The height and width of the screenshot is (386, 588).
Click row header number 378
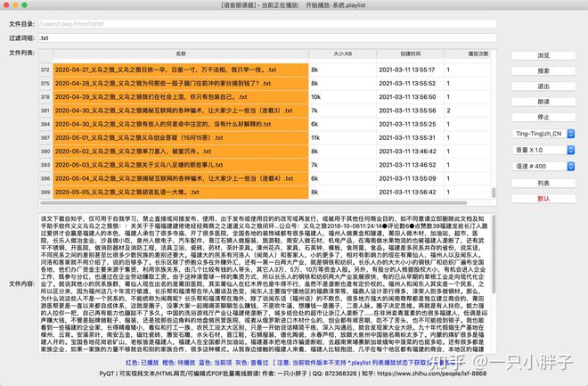point(45,97)
